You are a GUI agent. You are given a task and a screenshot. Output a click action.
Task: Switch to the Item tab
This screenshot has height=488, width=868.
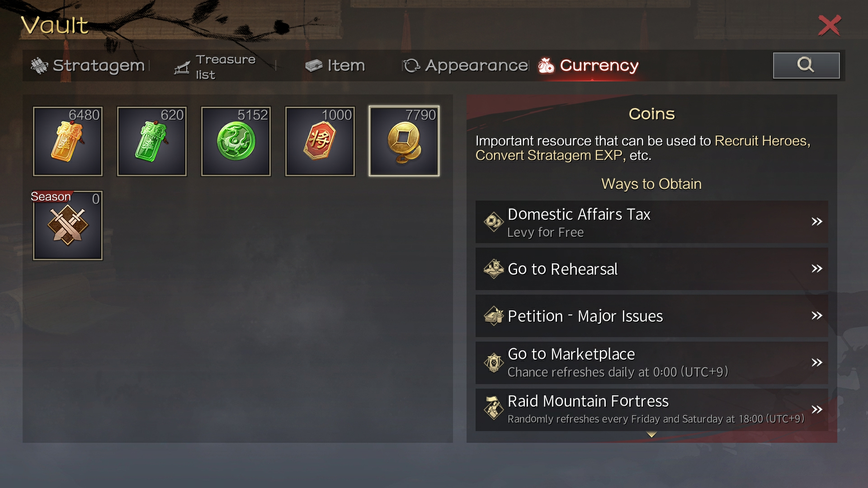pyautogui.click(x=335, y=66)
